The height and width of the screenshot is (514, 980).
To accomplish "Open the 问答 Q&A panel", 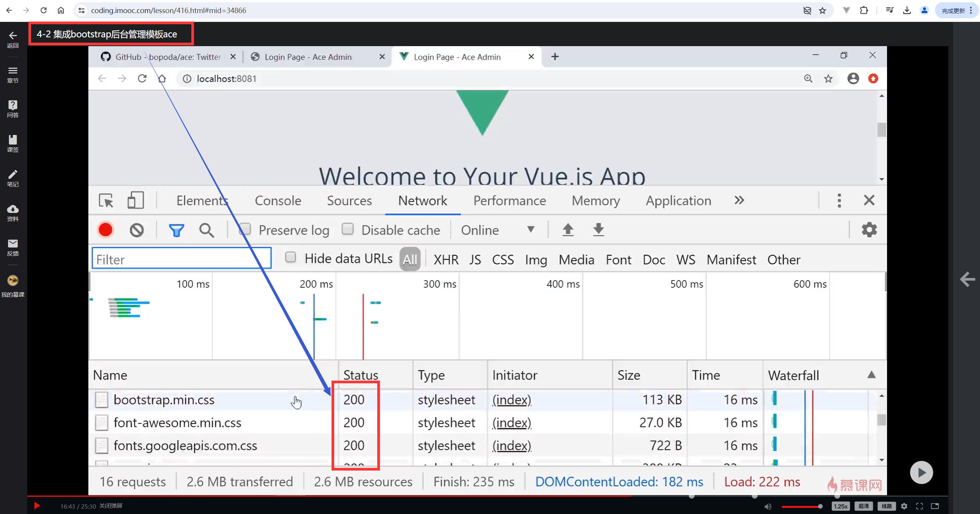I will (x=13, y=109).
